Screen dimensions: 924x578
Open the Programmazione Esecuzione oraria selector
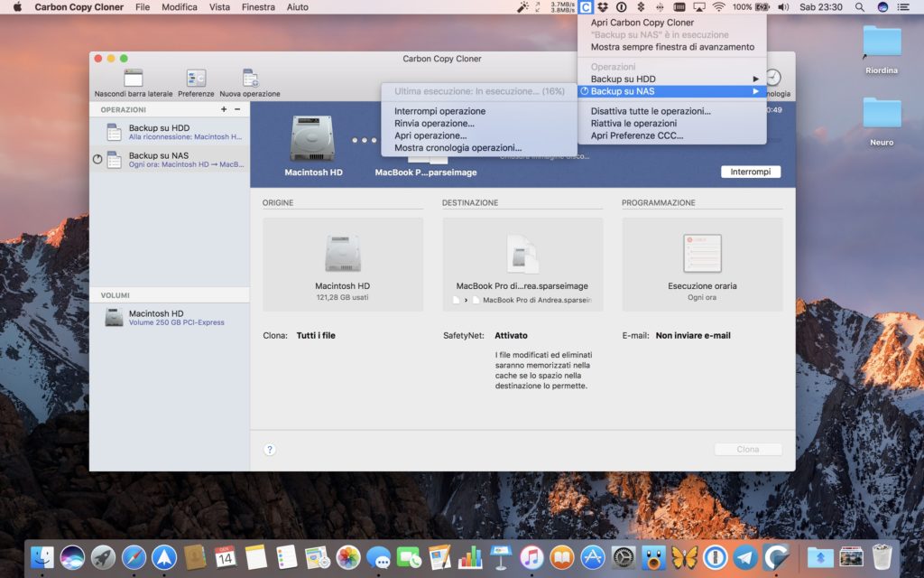[x=702, y=265]
